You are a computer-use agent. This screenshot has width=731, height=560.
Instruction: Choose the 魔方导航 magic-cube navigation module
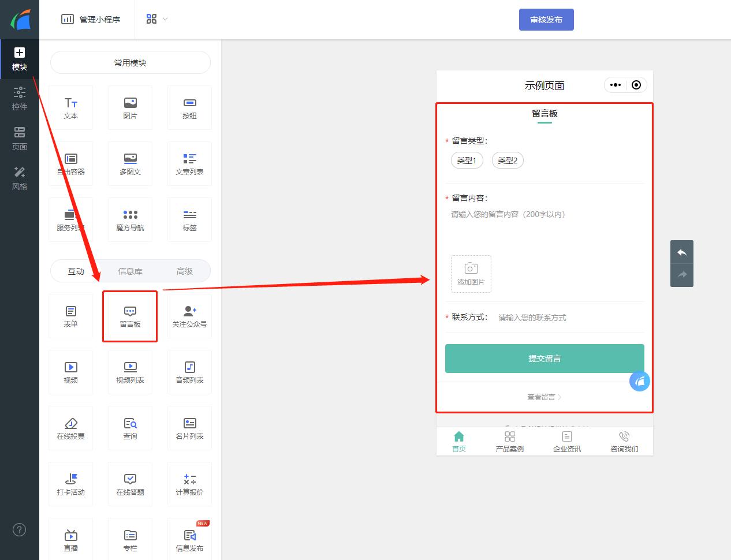(x=130, y=219)
